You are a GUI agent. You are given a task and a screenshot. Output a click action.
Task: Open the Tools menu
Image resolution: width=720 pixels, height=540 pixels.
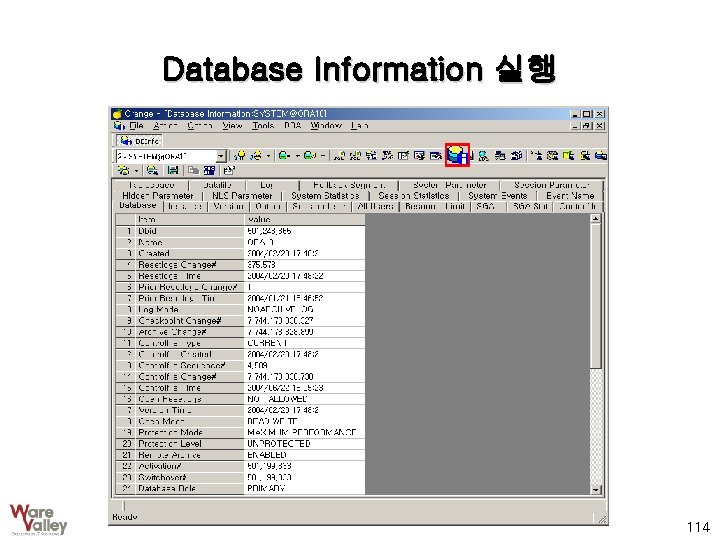coord(263,125)
